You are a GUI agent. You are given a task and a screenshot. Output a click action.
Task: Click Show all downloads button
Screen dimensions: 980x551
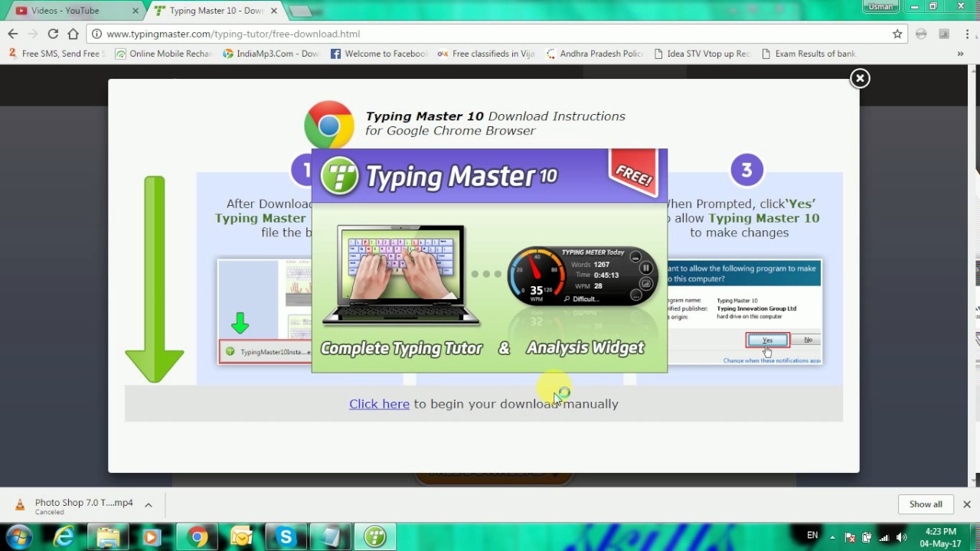[926, 504]
